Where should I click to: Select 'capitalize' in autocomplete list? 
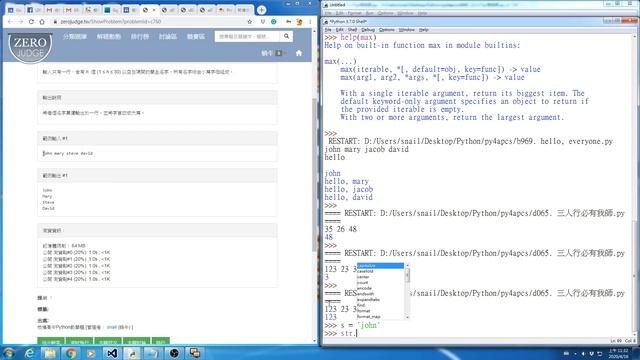tap(380, 266)
